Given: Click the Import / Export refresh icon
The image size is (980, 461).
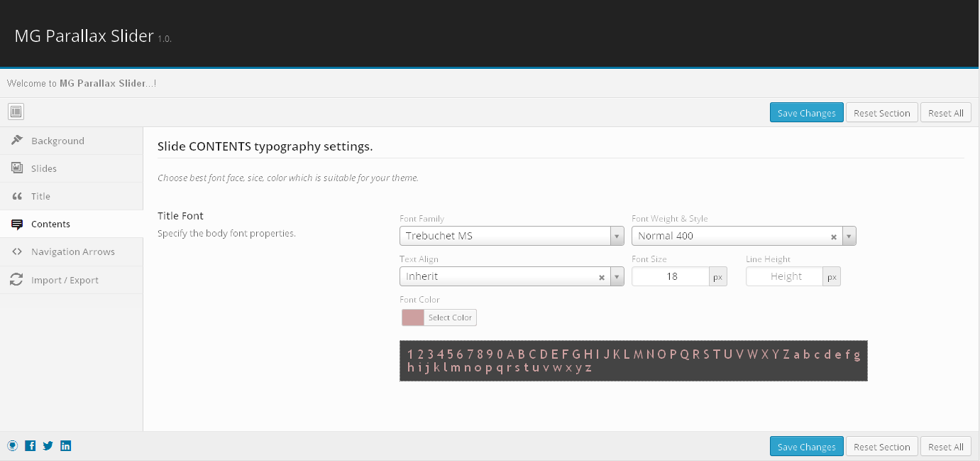Looking at the screenshot, I should tap(16, 280).
